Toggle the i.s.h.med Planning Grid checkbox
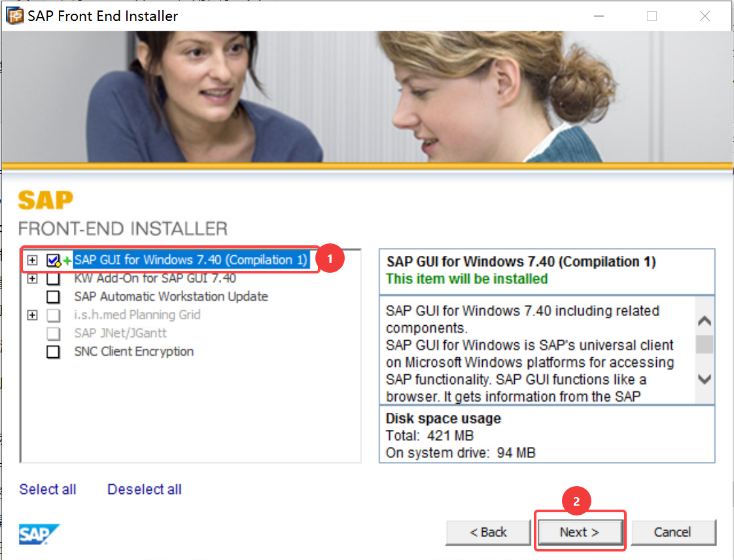Screen dimensions: 734x560 (54, 315)
